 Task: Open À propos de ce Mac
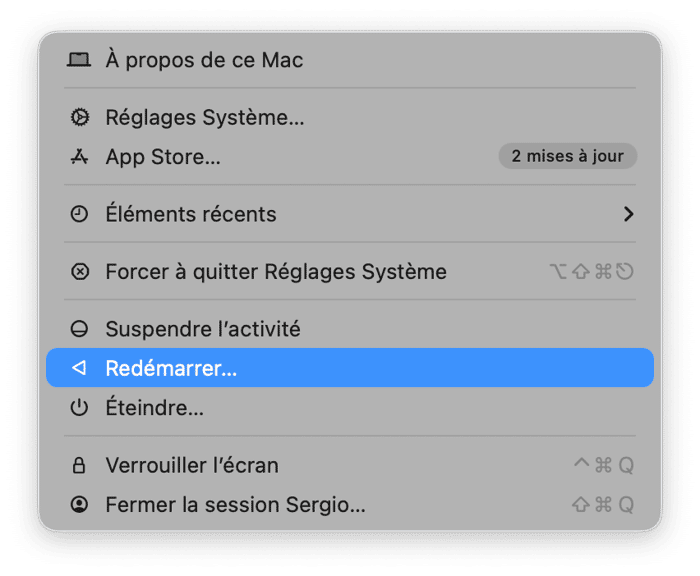click(204, 60)
